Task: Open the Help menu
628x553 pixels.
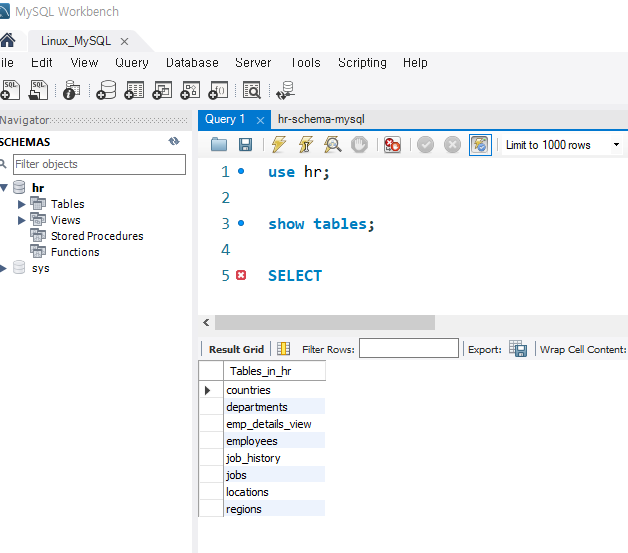Action: click(x=415, y=62)
